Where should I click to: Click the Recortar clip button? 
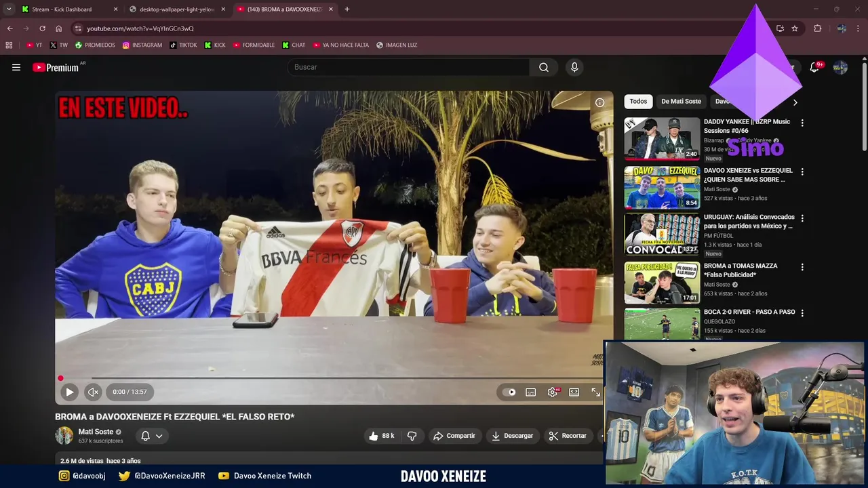tap(568, 436)
